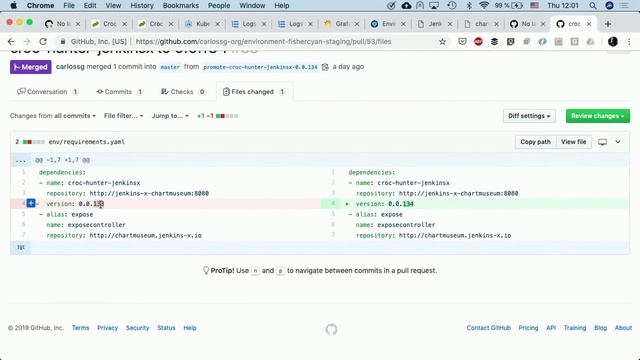The width and height of the screenshot is (640, 360).
Task: Click the AirPlay display menu bar icon
Action: [x=434, y=5]
